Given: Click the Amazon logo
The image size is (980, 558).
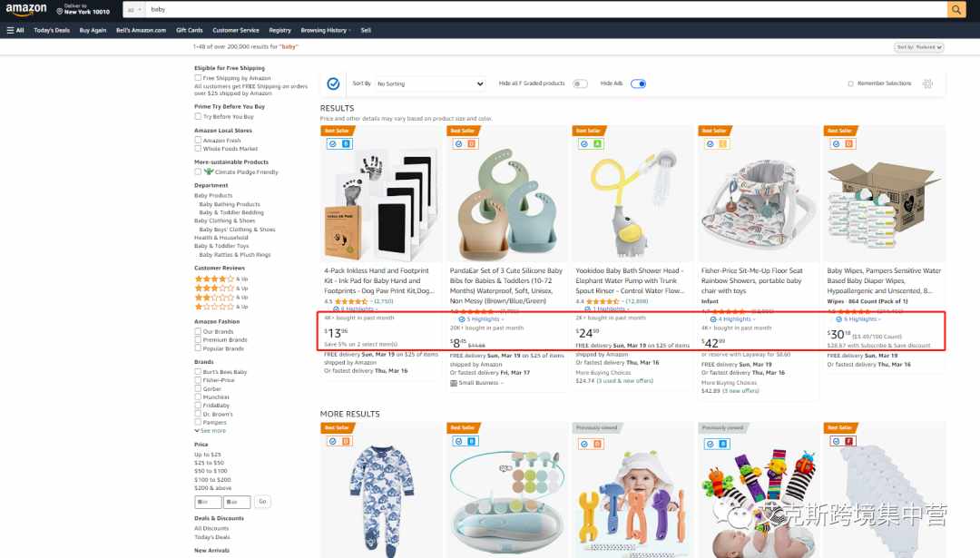Looking at the screenshot, I should click(x=26, y=9).
